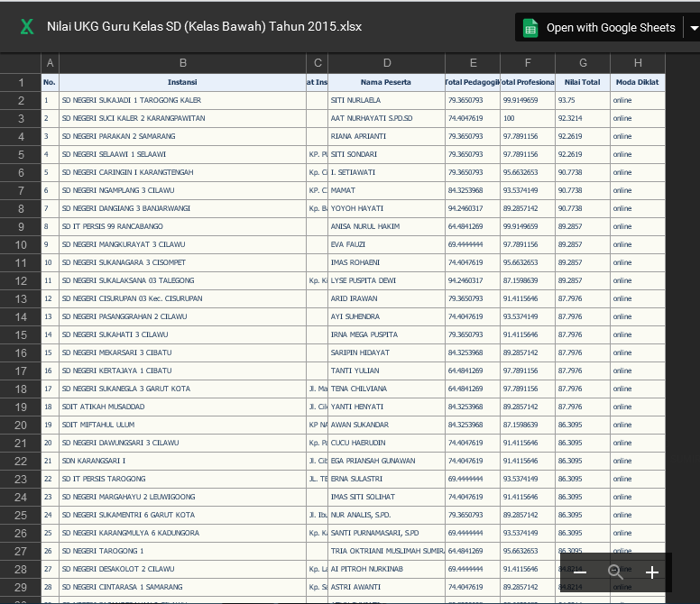Click cell SD IT PERSIS 99 RANCABANGO

click(x=182, y=226)
